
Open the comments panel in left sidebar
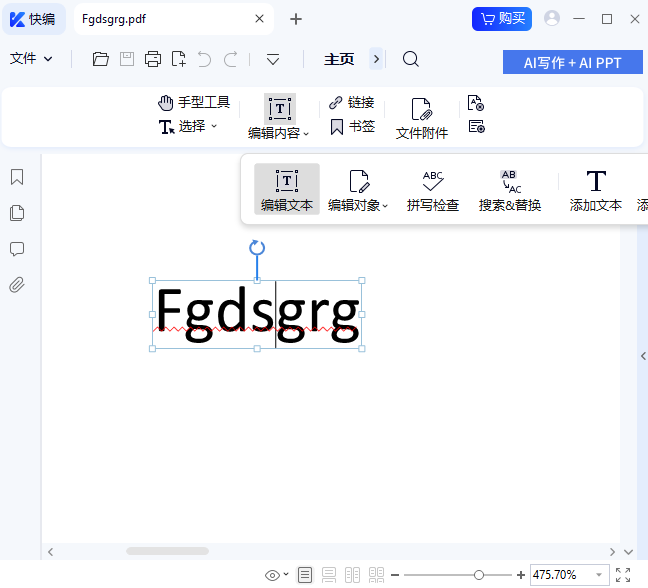click(17, 249)
